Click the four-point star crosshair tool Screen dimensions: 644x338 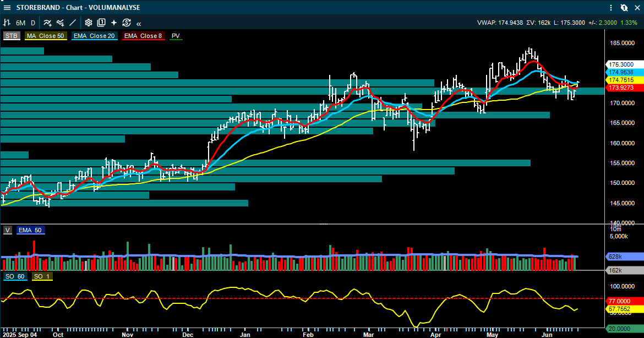(114, 23)
